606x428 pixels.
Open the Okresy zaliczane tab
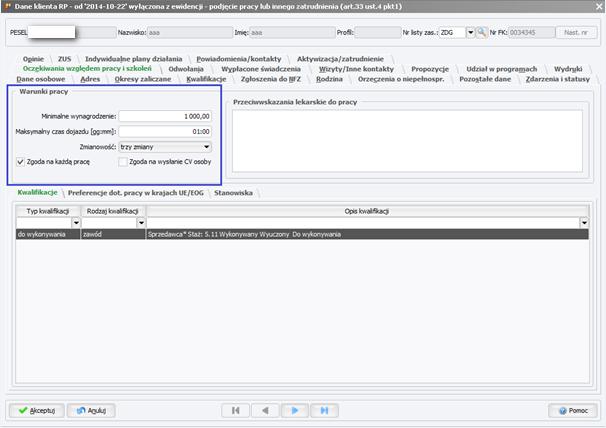(143, 79)
